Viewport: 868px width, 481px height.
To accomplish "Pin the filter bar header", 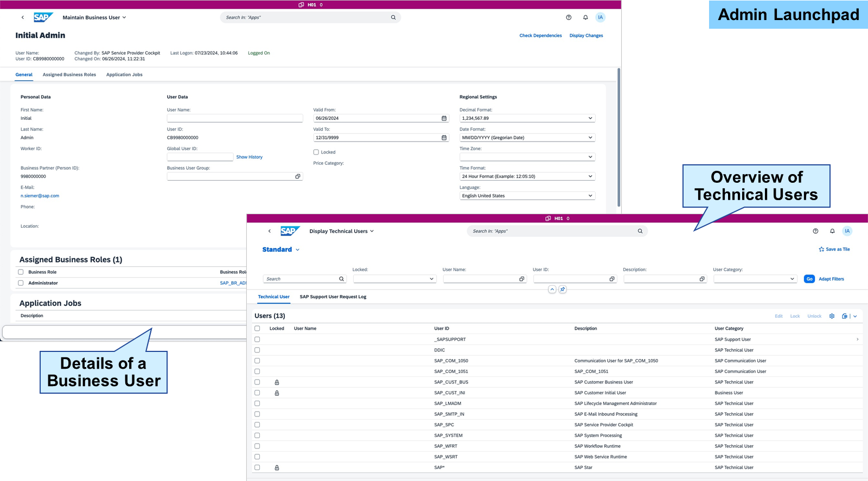I will [563, 290].
